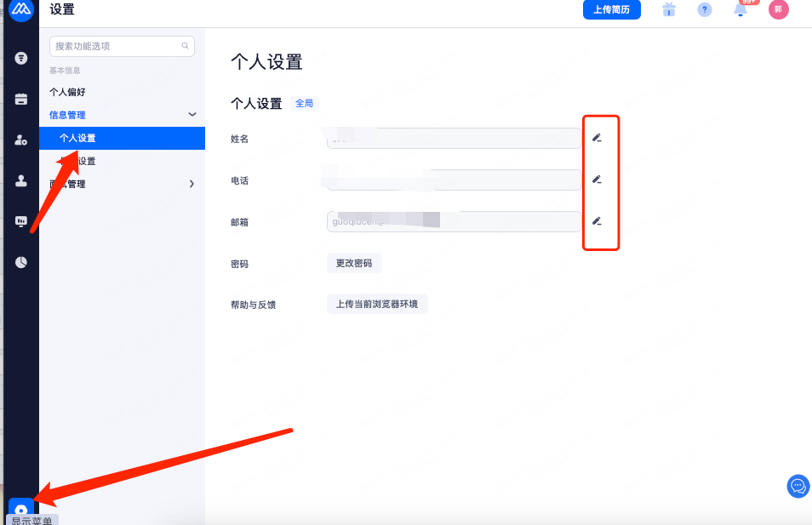Open the blue chat support bubble

pos(798,486)
